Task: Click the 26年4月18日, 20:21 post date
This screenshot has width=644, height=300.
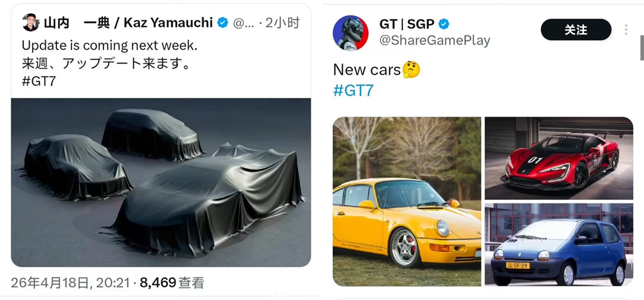Action: pyautogui.click(x=70, y=283)
